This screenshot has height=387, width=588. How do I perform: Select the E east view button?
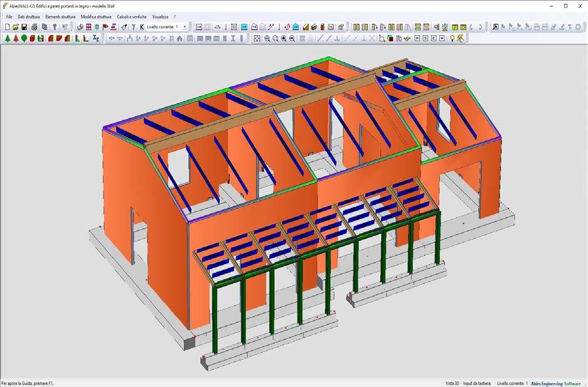pyautogui.click(x=434, y=38)
